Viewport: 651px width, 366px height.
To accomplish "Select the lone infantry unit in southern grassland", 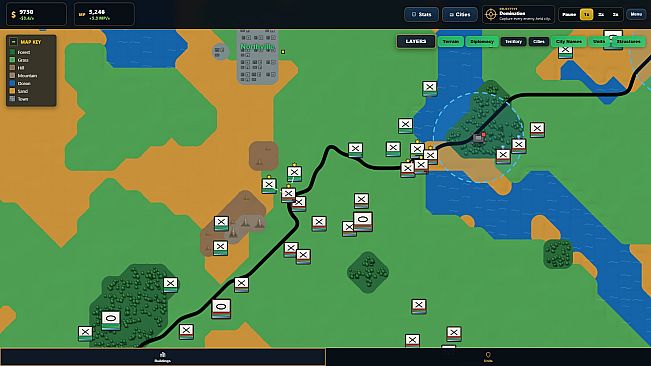I will (419, 307).
